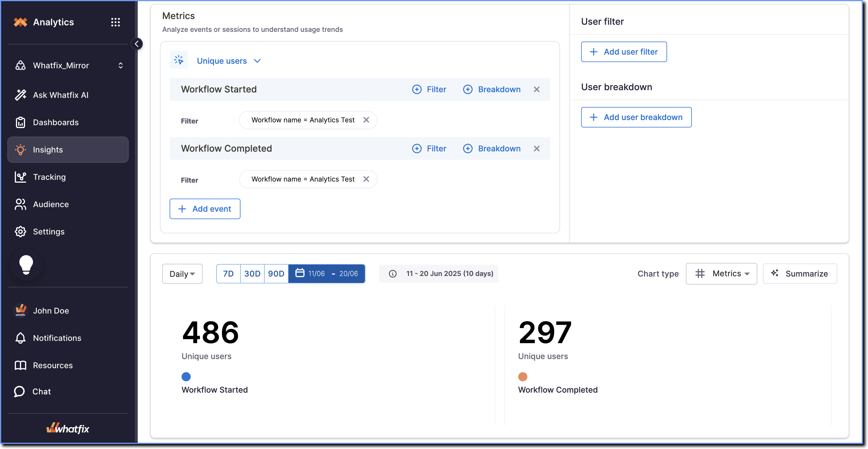Click the calendar icon in date range
This screenshot has width=868, height=449.
click(300, 273)
